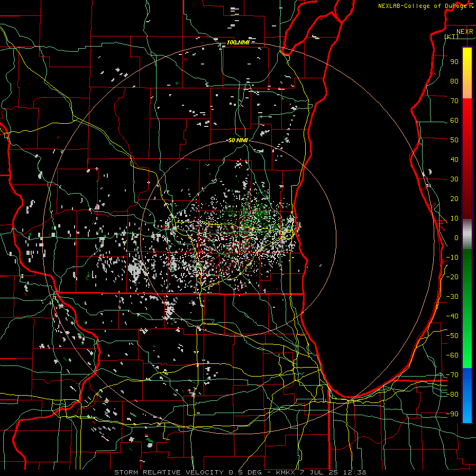Click the positive 90 scale value

(454, 62)
